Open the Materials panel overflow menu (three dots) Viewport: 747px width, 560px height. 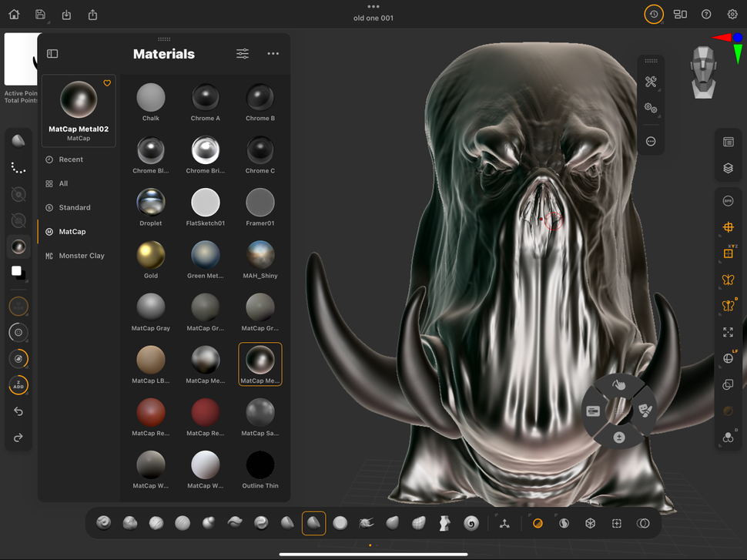(273, 54)
